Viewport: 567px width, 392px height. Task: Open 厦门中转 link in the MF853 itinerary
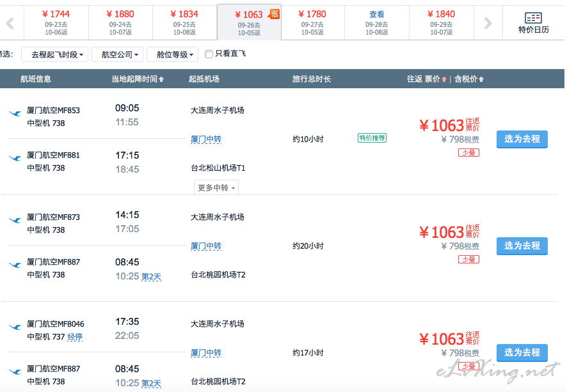coord(206,139)
